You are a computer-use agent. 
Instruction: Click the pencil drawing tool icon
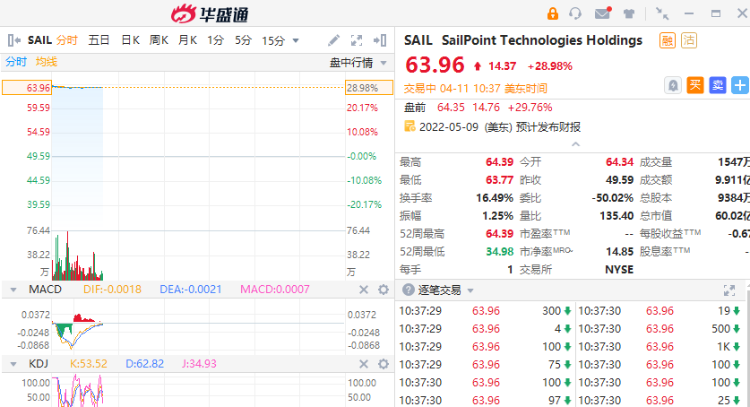tap(335, 40)
